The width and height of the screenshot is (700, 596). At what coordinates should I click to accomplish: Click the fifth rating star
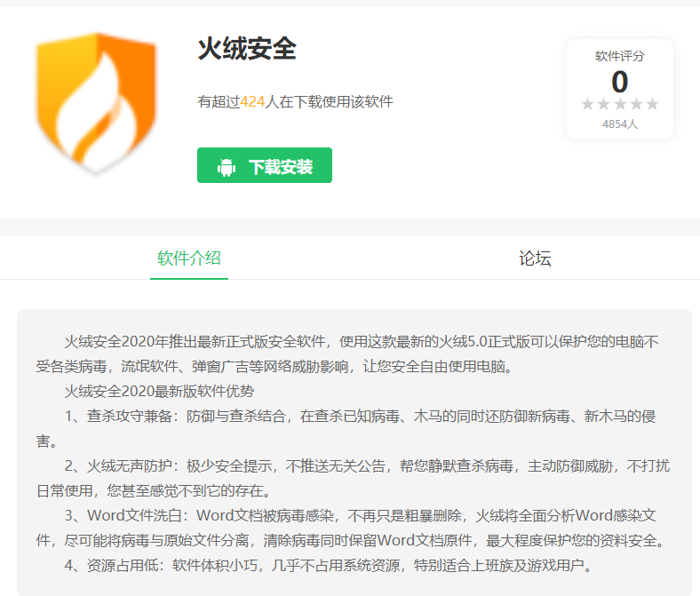tap(652, 104)
